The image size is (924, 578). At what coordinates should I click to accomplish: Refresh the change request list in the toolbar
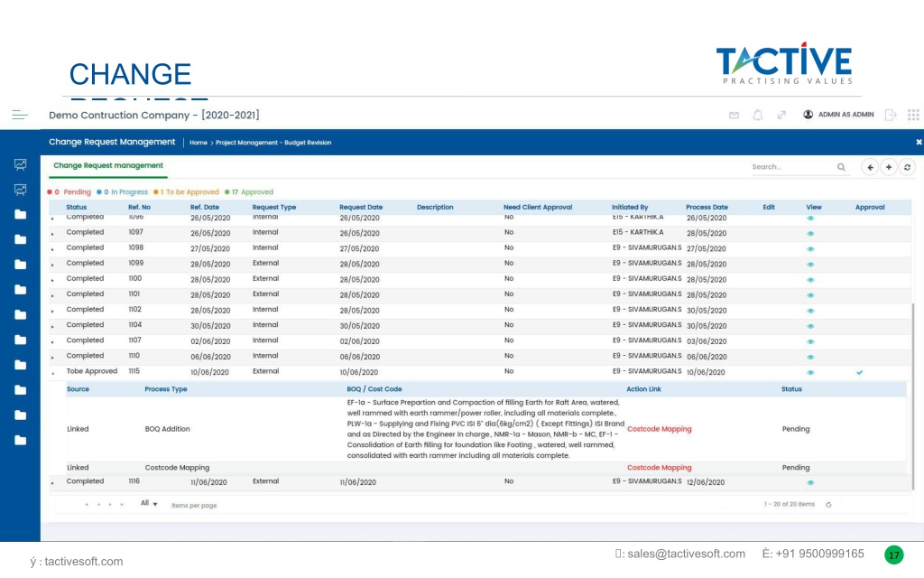tap(907, 167)
